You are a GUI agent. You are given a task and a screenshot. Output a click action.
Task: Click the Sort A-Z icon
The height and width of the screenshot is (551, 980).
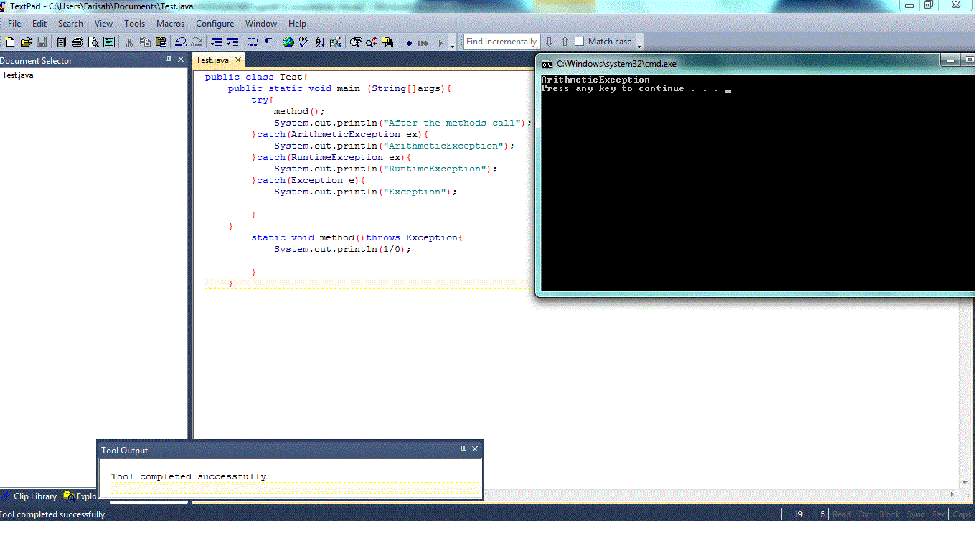(x=320, y=42)
